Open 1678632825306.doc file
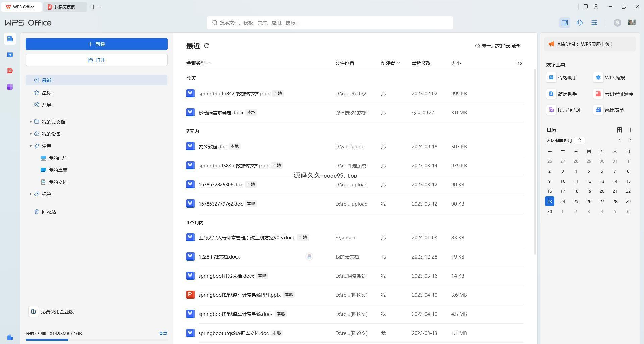Image resolution: width=644 pixels, height=344 pixels. click(221, 184)
